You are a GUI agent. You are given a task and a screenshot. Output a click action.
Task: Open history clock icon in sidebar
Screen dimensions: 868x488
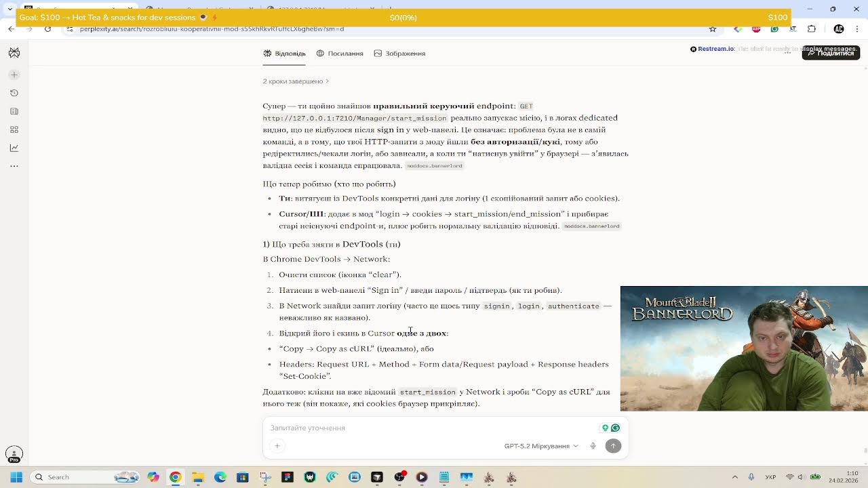click(14, 93)
